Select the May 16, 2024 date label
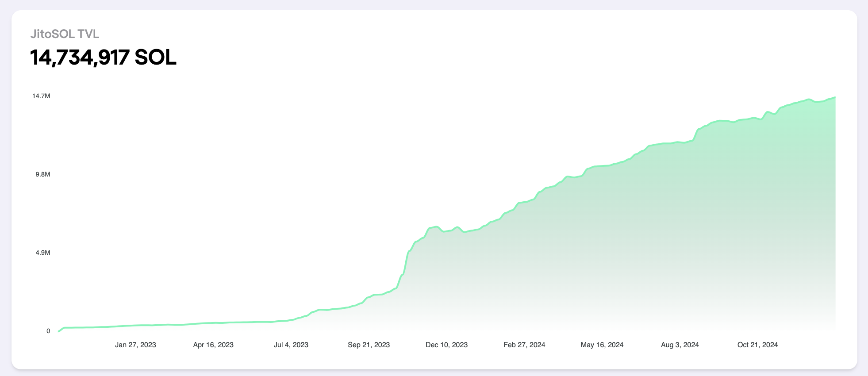This screenshot has height=376, width=868. (602, 345)
